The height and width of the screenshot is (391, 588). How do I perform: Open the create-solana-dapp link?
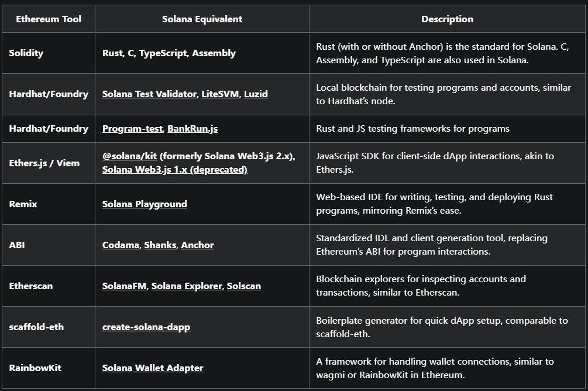(146, 327)
